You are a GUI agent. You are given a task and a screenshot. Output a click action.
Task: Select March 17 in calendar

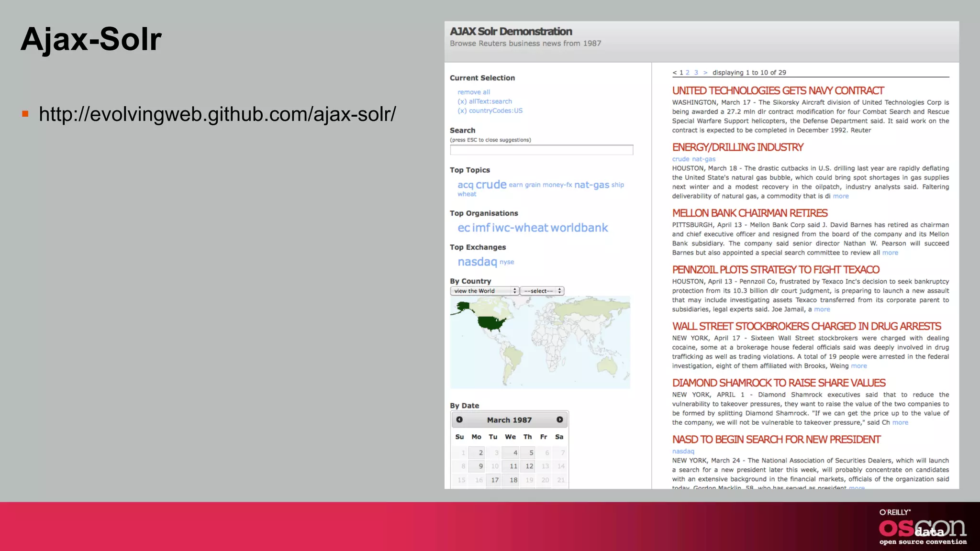pos(493,480)
